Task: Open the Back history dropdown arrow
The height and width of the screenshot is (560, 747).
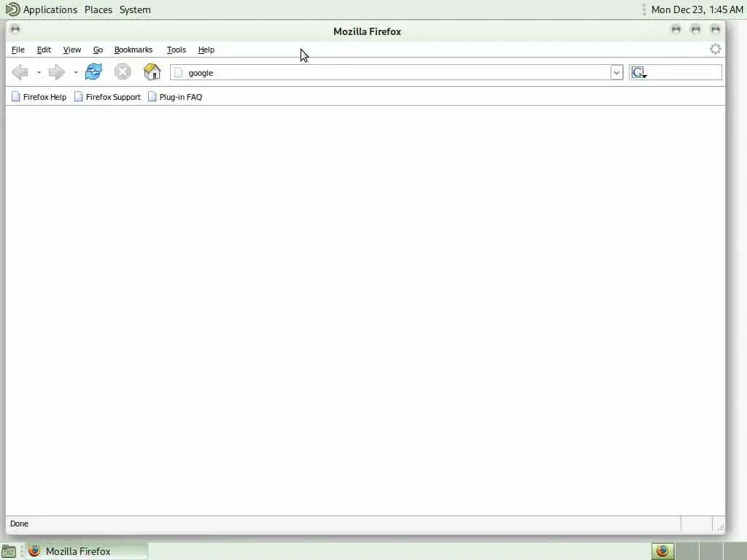Action: click(x=39, y=72)
